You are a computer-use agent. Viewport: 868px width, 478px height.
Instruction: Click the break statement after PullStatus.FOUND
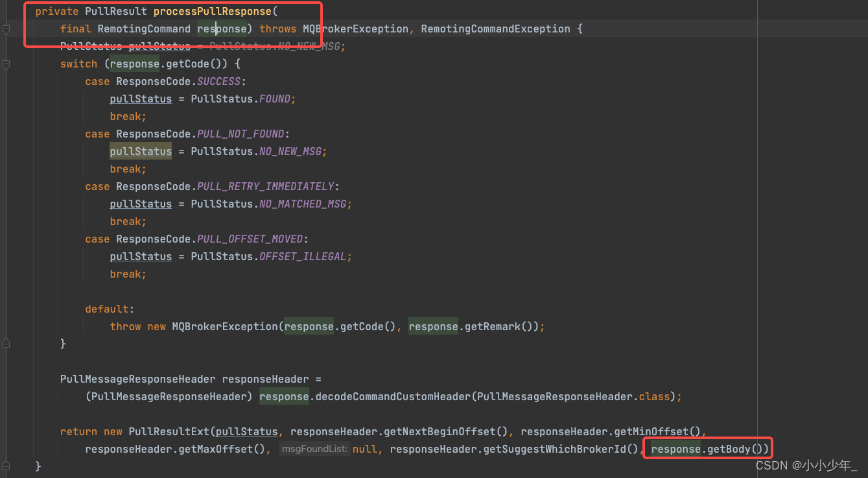click(x=128, y=117)
